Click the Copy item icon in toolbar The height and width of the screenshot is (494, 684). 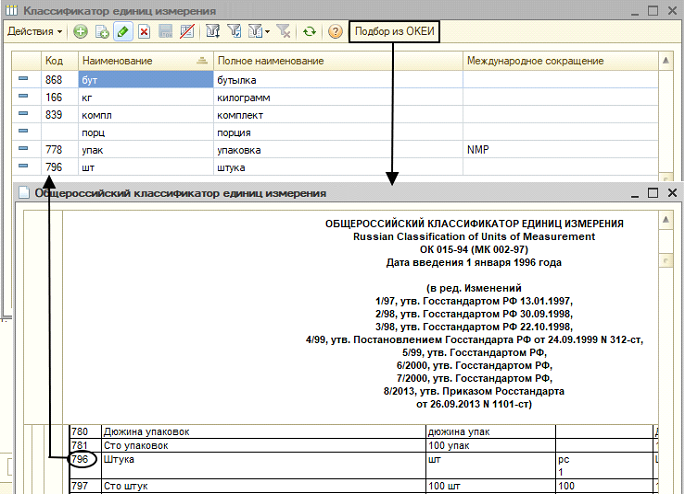click(x=101, y=32)
